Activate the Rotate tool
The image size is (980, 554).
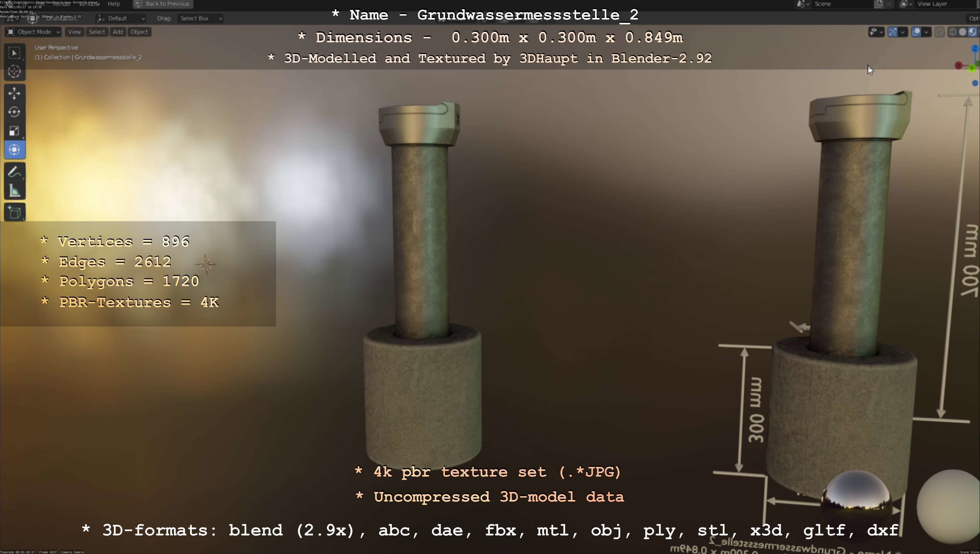[x=14, y=112]
